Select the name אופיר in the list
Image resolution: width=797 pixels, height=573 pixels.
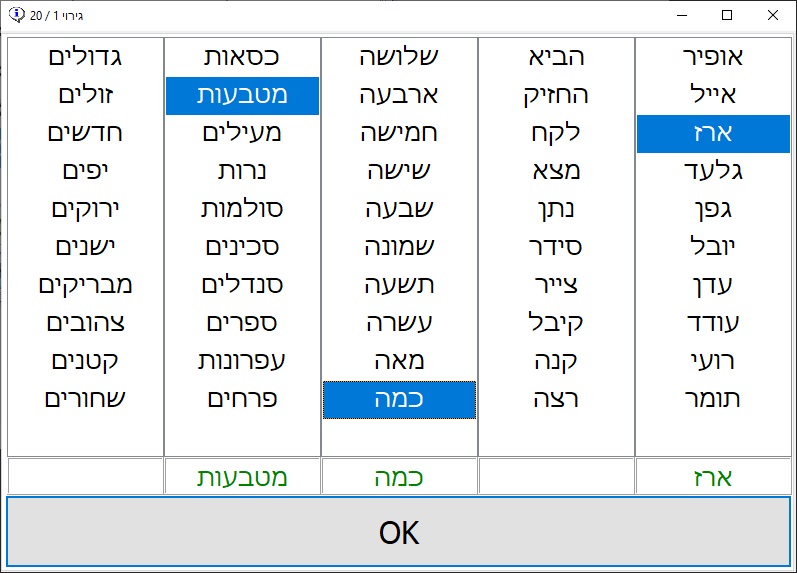click(x=713, y=57)
